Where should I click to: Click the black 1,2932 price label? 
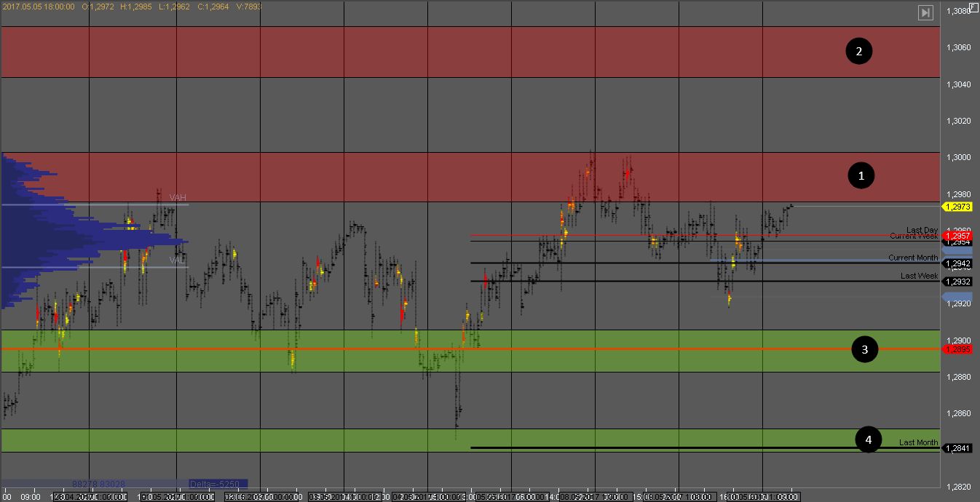click(958, 282)
